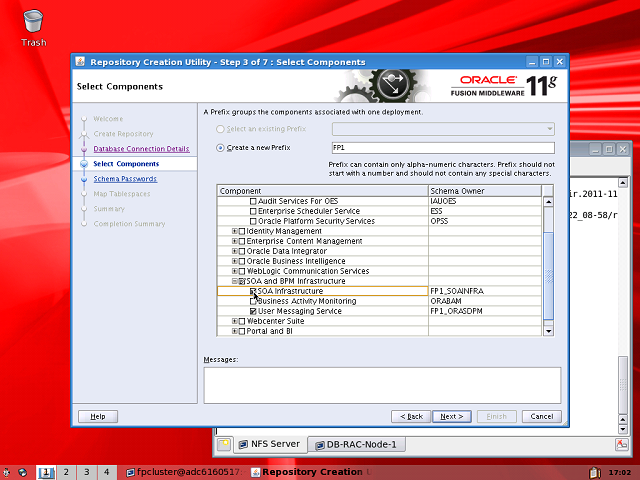Click the Component column header
640x480 pixels.
(322, 191)
